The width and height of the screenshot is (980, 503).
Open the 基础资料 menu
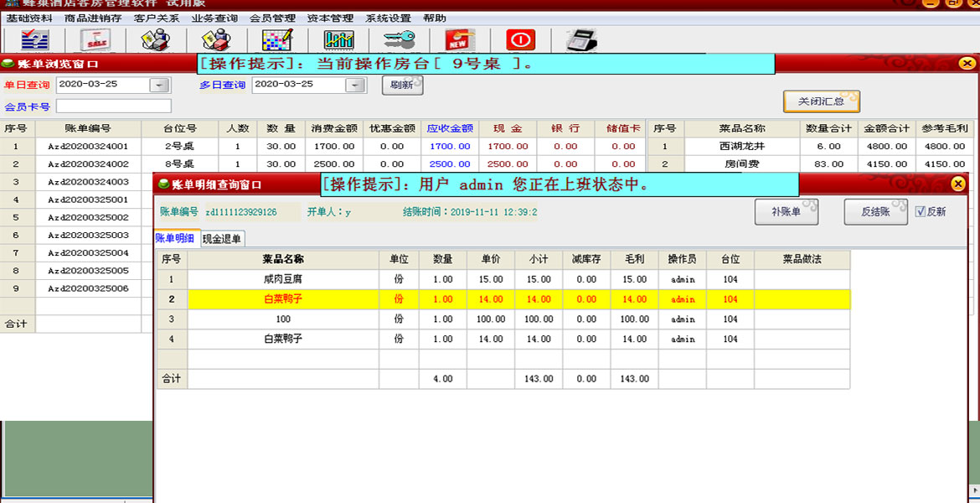tap(29, 18)
